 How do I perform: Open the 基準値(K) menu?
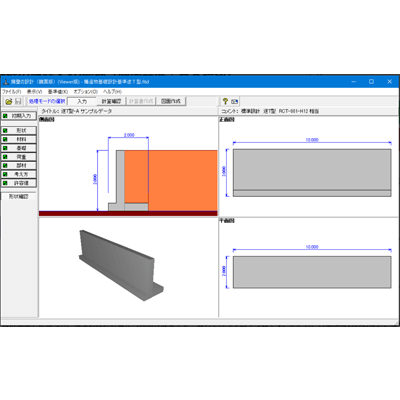pos(58,92)
